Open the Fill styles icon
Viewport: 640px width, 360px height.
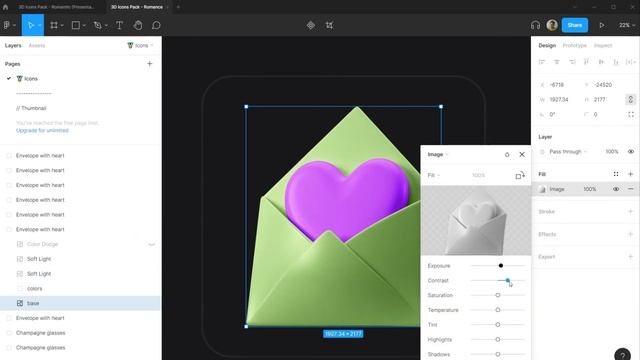(x=616, y=174)
